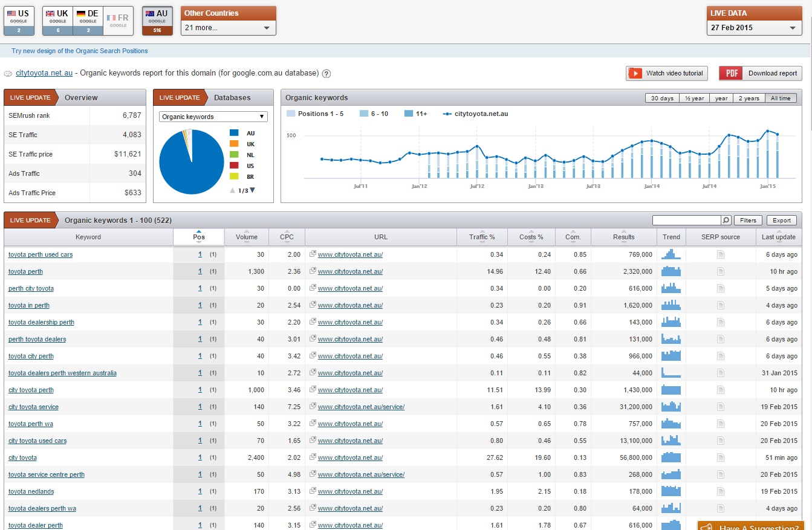Toggle 6 - 10 positions series in chart
Viewport: 812px width, 530px height.
(374, 114)
